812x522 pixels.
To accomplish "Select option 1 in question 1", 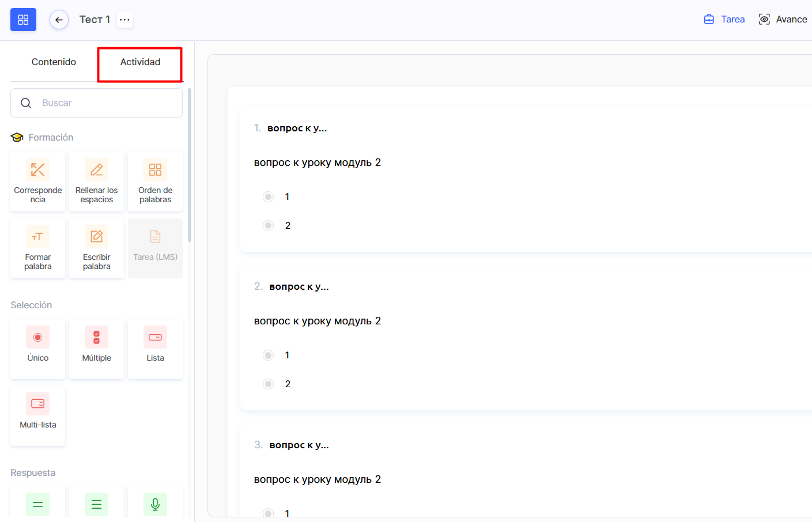I will click(269, 197).
